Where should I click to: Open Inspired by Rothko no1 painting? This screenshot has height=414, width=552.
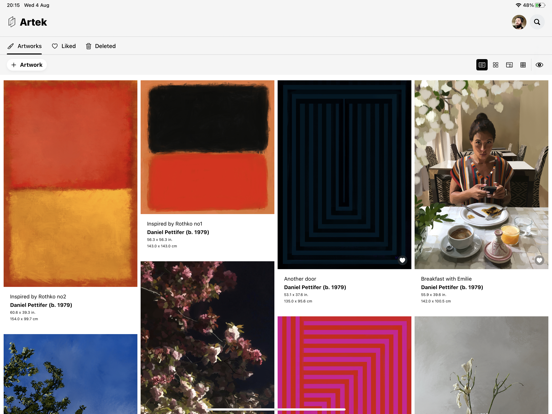[207, 147]
